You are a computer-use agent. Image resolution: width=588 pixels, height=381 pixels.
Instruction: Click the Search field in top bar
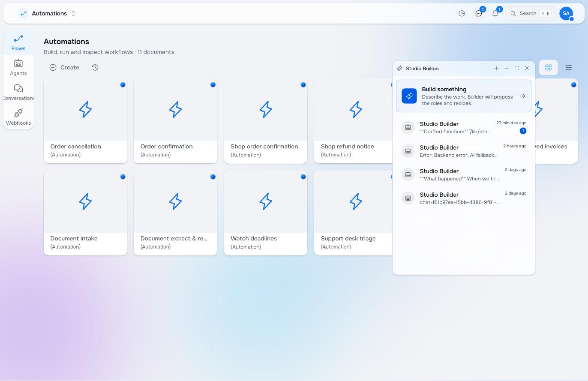tap(531, 13)
